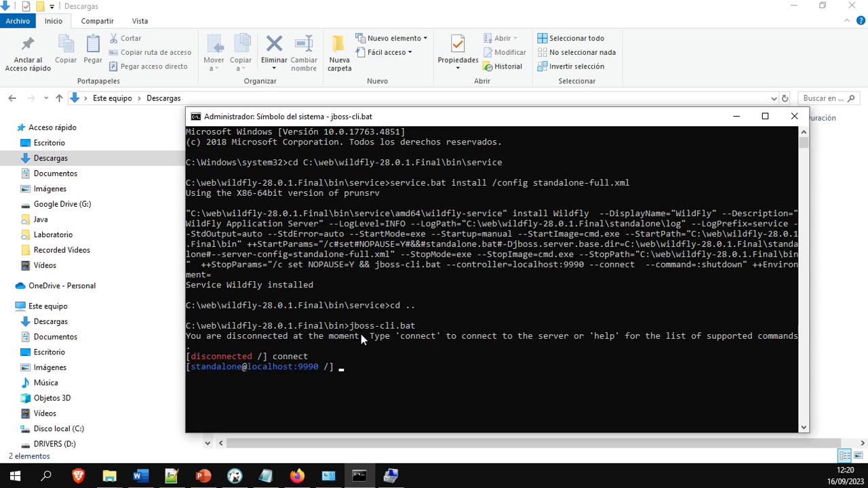Open Word from the taskbar
The width and height of the screenshot is (868, 488).
click(140, 476)
